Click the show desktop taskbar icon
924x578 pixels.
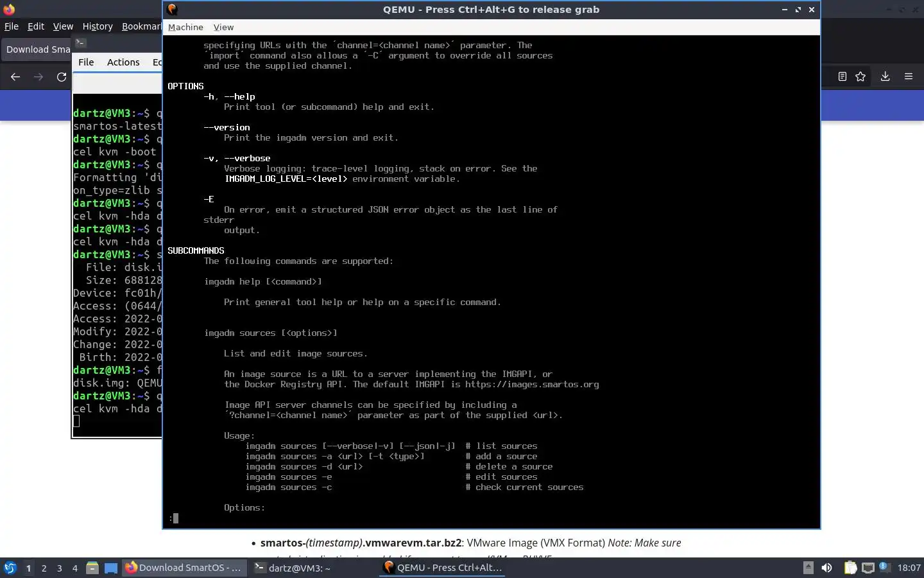coord(111,568)
